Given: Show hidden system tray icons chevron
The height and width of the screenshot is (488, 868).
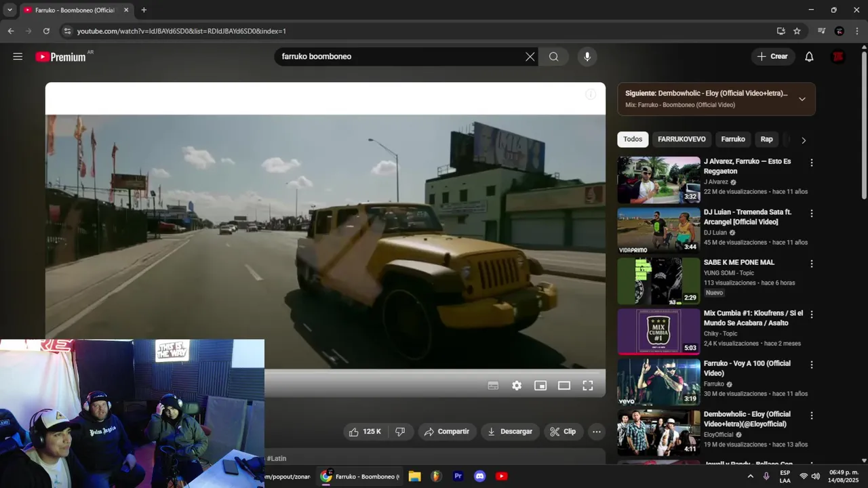Looking at the screenshot, I should [750, 476].
